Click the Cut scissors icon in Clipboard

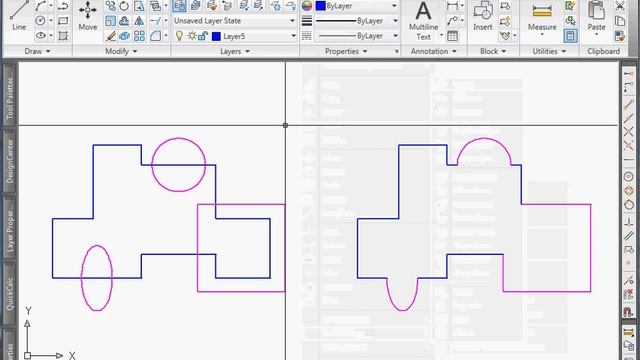[620, 6]
